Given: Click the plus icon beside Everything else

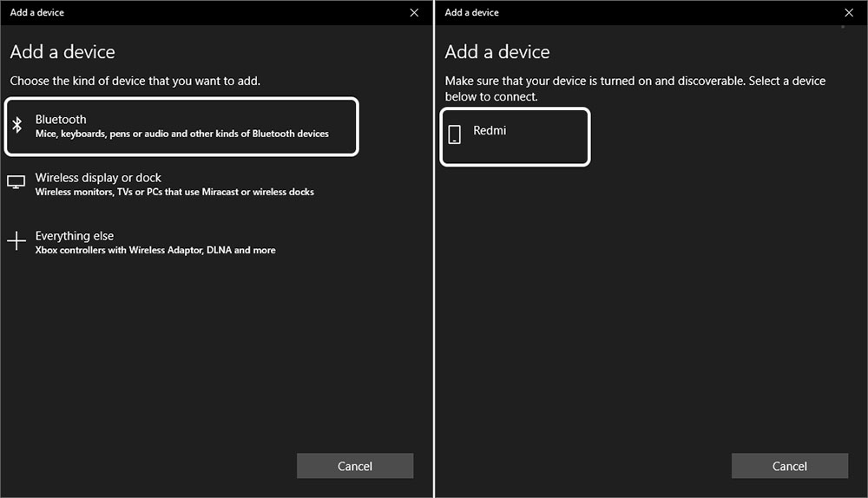Looking at the screenshot, I should point(16,241).
